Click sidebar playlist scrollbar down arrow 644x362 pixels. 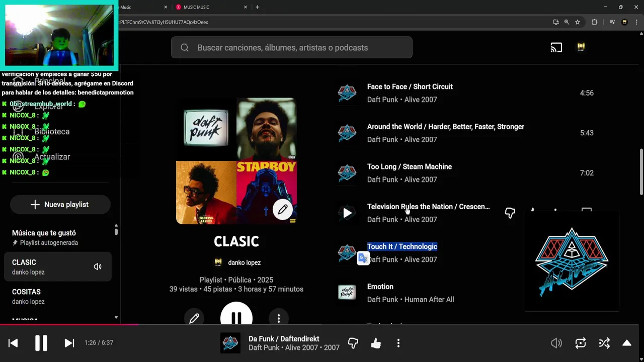116,317
